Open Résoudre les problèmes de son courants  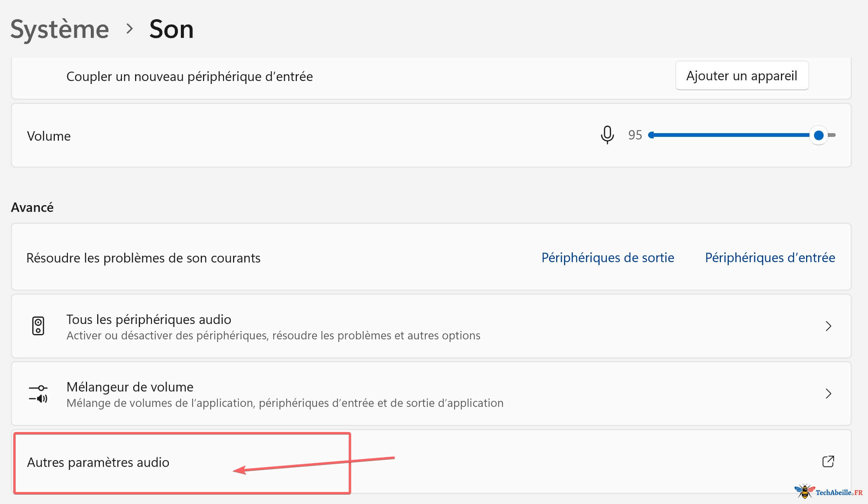pyautogui.click(x=143, y=258)
